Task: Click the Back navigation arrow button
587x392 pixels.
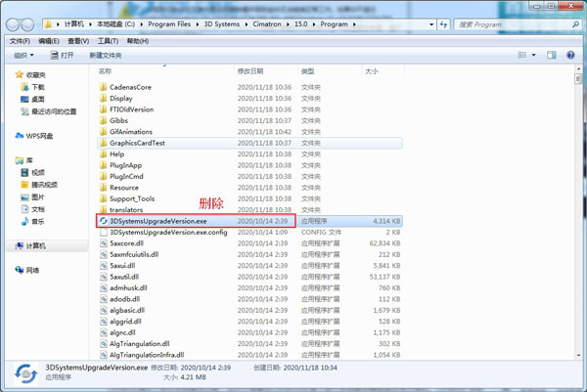Action: coord(13,24)
